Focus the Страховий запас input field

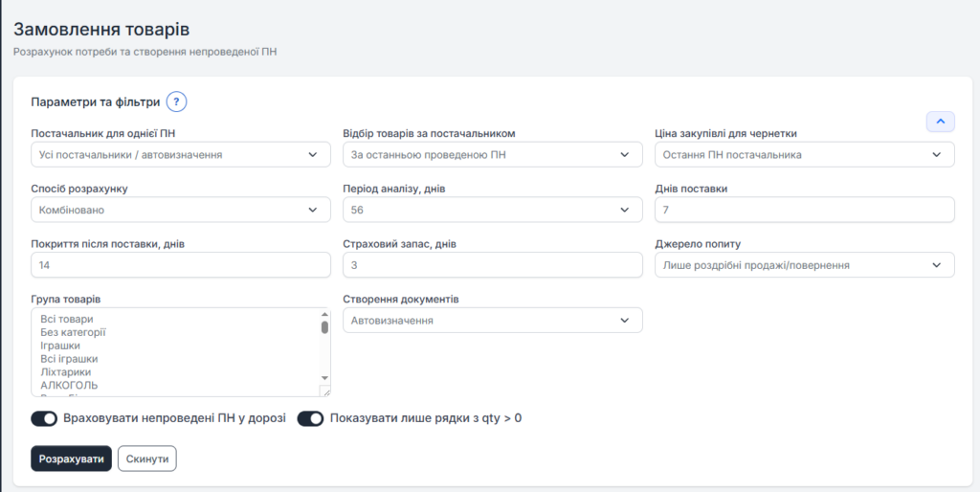[x=492, y=265]
